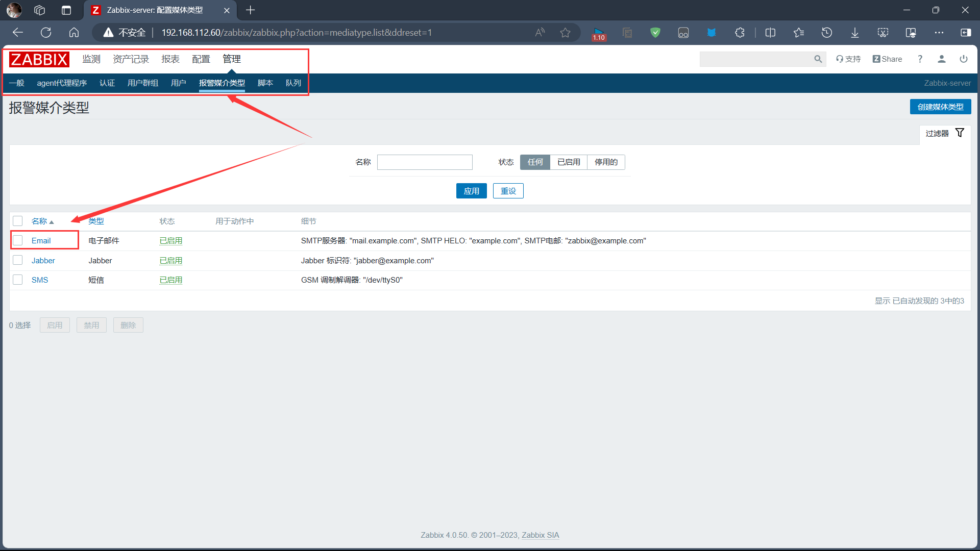Open the split screen icon
Viewport: 980px width, 551px height.
point(771,33)
